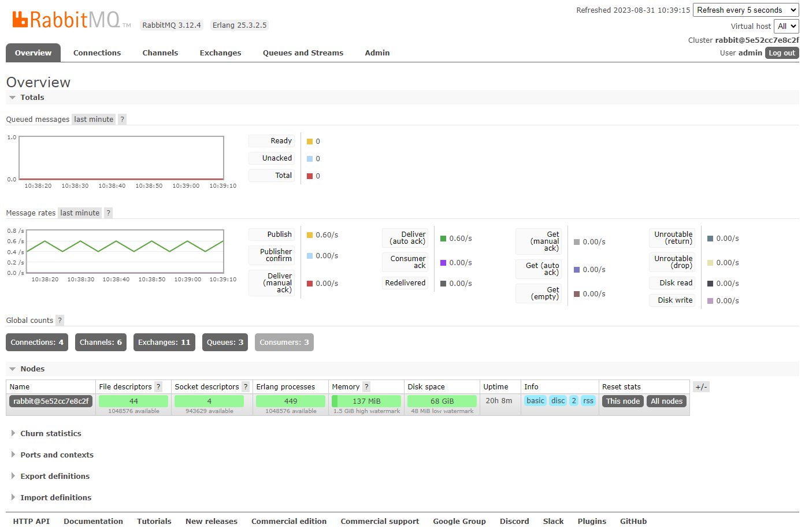Click the rss badge in node Info column
This screenshot has width=805, height=532.
(x=588, y=400)
